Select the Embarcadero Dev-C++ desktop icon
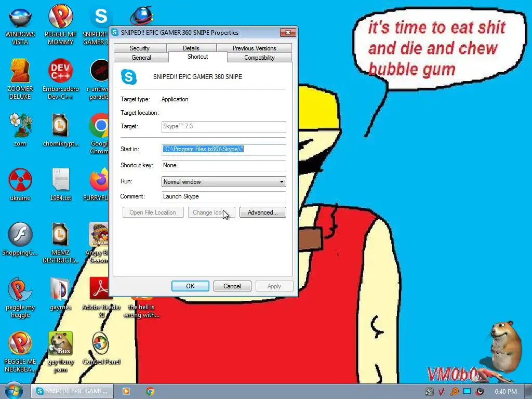The height and width of the screenshot is (399, 532). click(60, 79)
